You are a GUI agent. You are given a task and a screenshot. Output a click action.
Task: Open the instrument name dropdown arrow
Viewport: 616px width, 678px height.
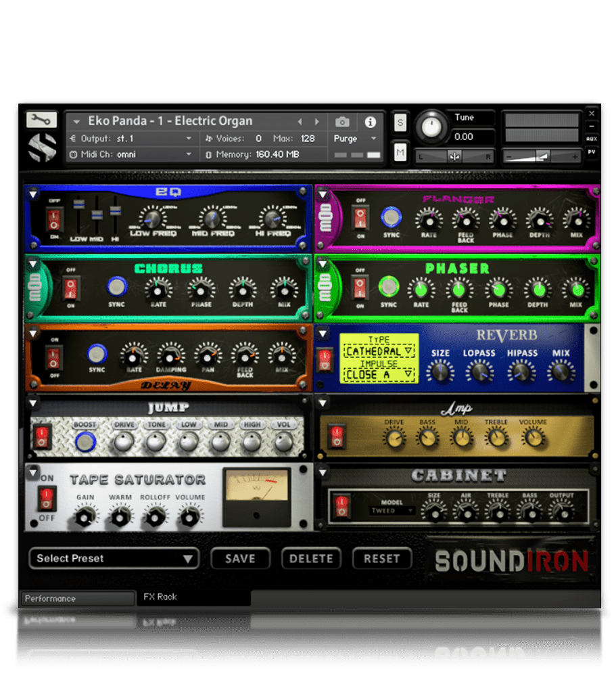click(76, 122)
